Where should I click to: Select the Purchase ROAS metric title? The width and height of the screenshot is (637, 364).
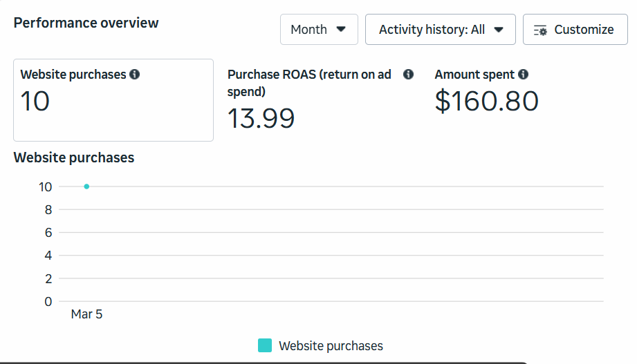pyautogui.click(x=309, y=83)
